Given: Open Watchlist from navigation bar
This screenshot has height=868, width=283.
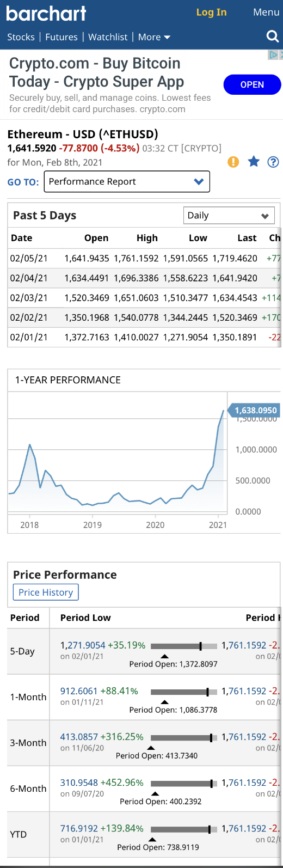Looking at the screenshot, I should click(108, 37).
